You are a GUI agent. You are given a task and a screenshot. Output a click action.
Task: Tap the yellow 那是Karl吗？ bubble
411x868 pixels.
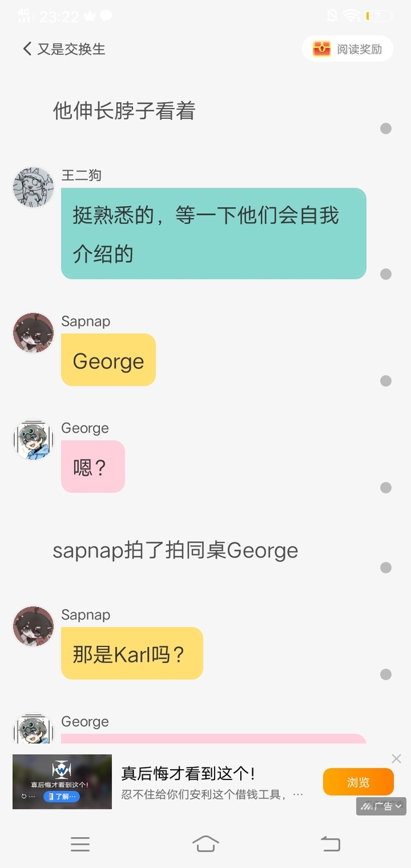click(132, 653)
